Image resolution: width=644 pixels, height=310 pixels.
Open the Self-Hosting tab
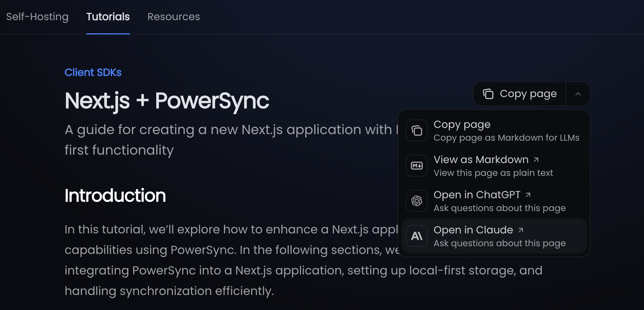pos(37,17)
